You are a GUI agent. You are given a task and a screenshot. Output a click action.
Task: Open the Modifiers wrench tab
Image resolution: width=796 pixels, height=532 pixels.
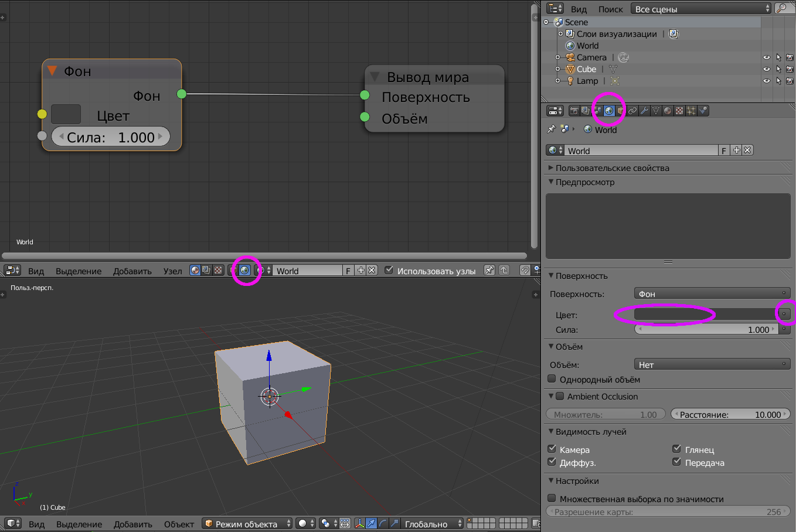644,111
